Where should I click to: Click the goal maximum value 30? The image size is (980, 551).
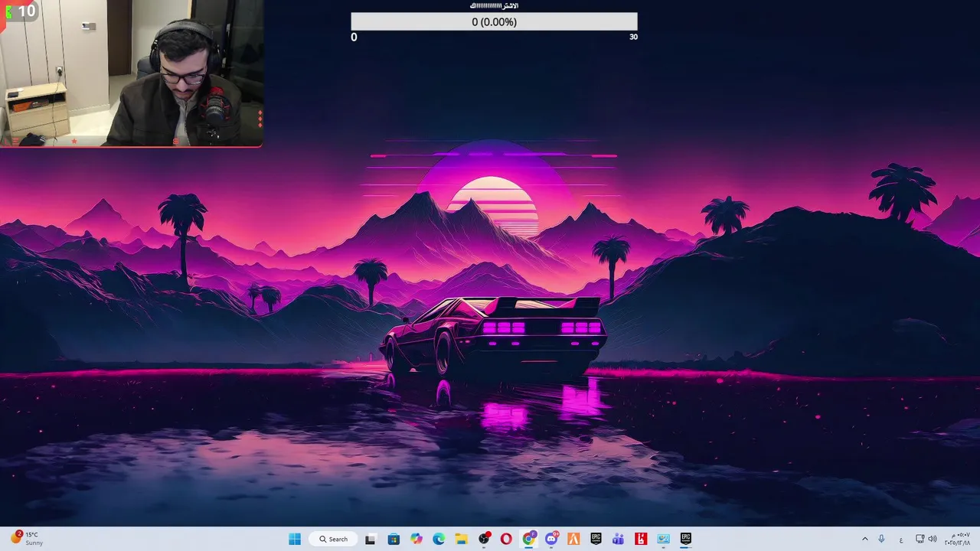click(633, 37)
